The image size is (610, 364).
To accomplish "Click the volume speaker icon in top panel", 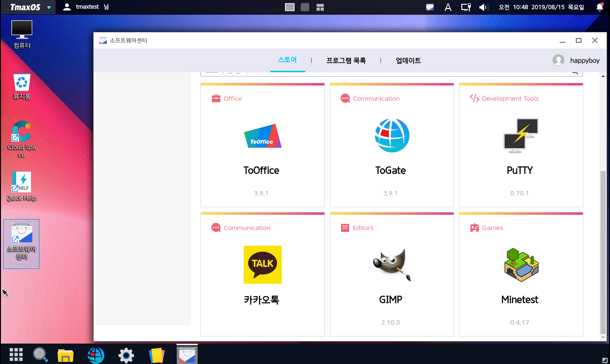I will 484,7.
